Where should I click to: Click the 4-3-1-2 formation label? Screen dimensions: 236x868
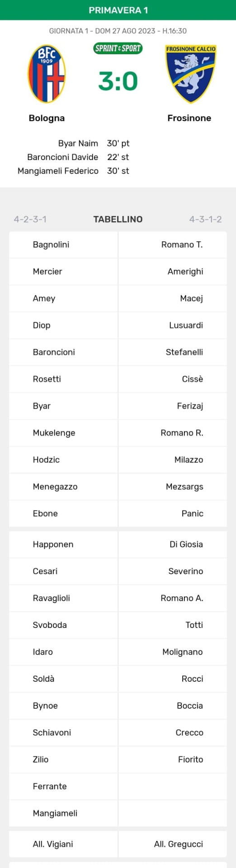coord(206,219)
